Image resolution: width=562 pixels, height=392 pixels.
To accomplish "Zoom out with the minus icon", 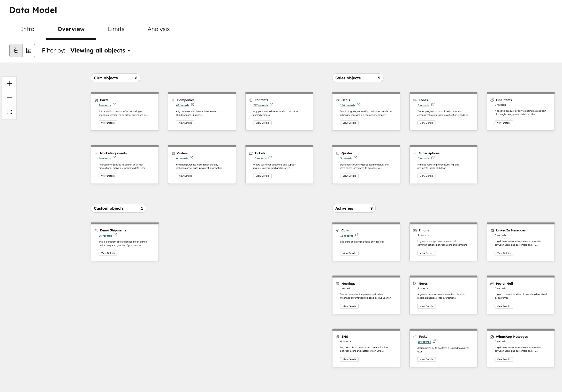I will pyautogui.click(x=9, y=98).
